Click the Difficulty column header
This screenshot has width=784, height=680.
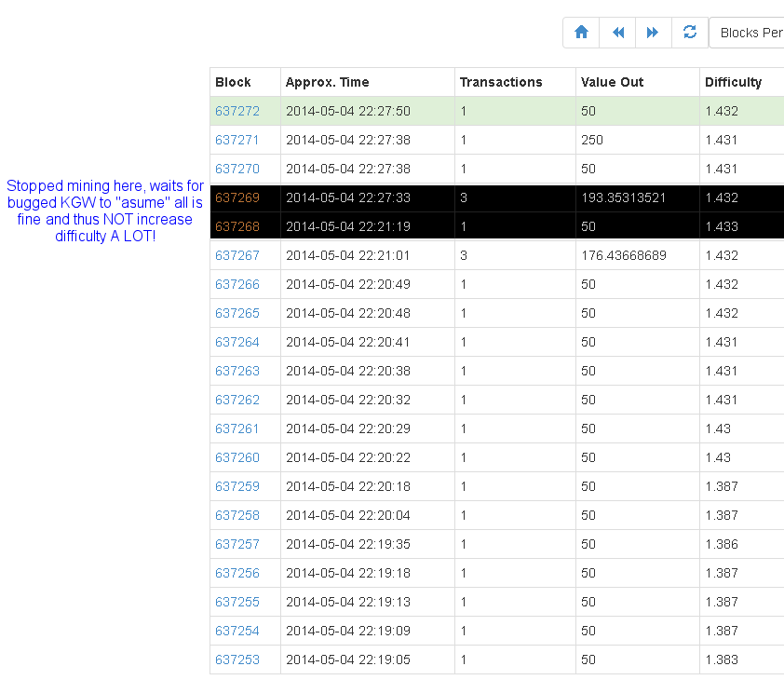pyautogui.click(x=733, y=82)
